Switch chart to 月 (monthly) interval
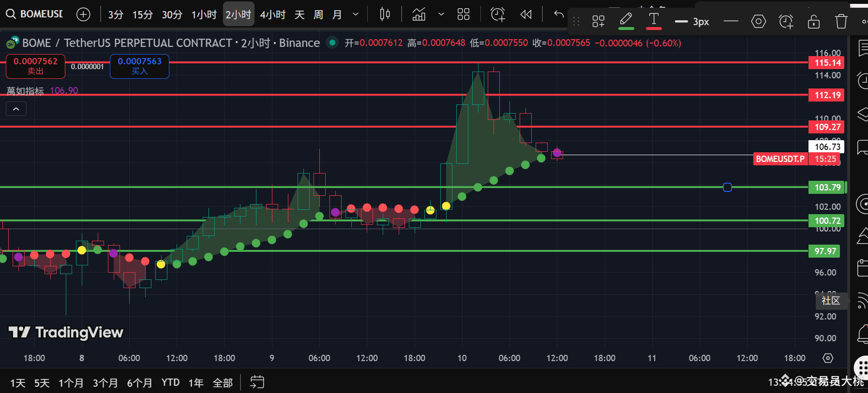Image resolution: width=868 pixels, height=393 pixels. (x=337, y=15)
